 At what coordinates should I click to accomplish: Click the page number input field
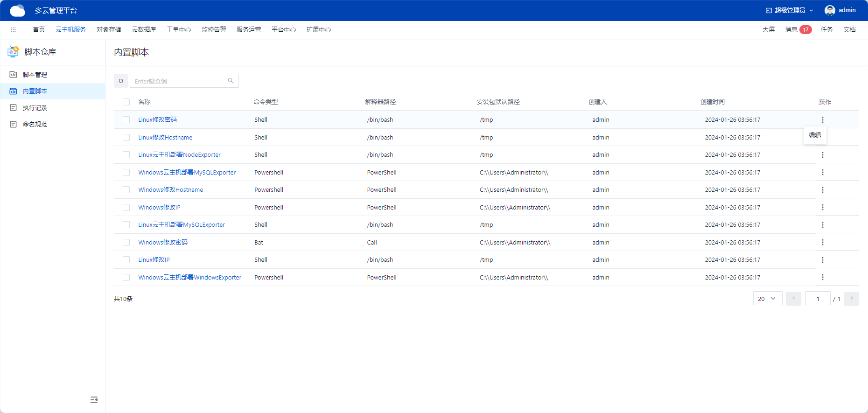[x=818, y=299]
